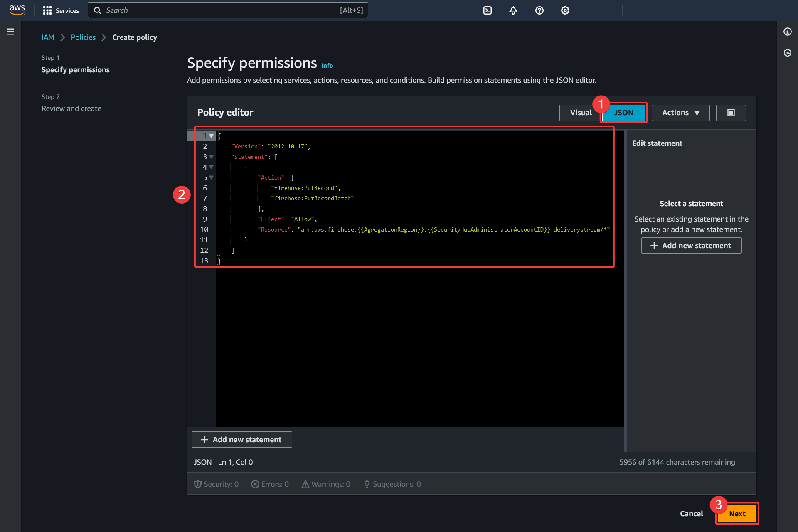Select the JSON editor tab
The width and height of the screenshot is (798, 532).
[x=624, y=113]
